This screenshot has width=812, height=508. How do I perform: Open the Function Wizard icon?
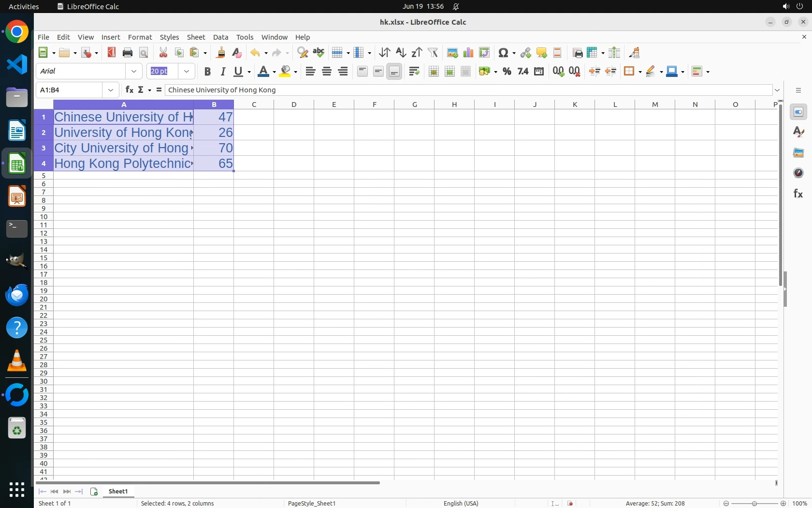(x=129, y=90)
